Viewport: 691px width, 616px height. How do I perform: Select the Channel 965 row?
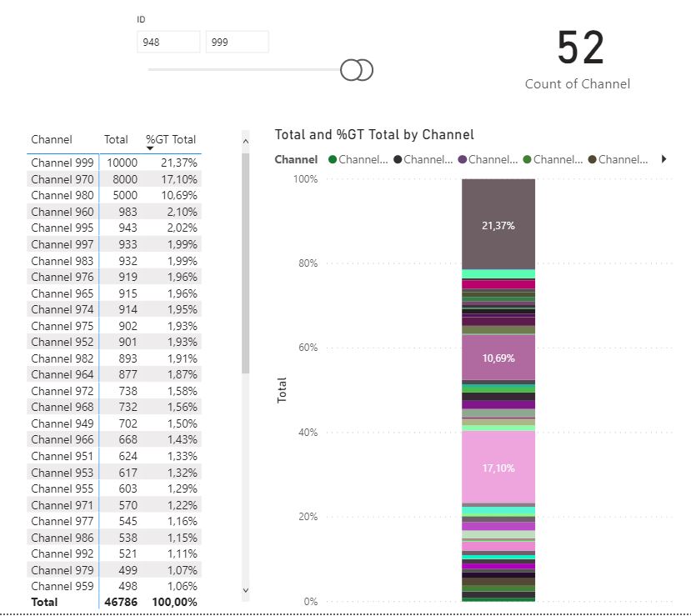click(114, 293)
